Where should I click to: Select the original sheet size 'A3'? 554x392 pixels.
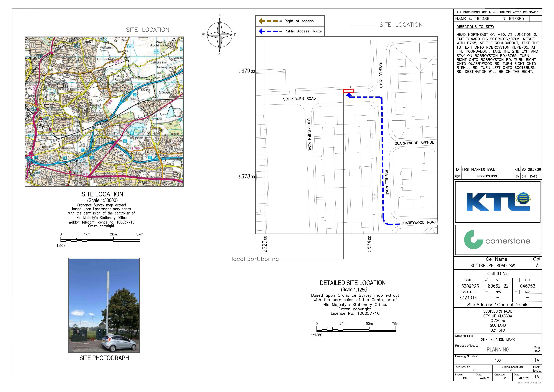(x=512, y=370)
